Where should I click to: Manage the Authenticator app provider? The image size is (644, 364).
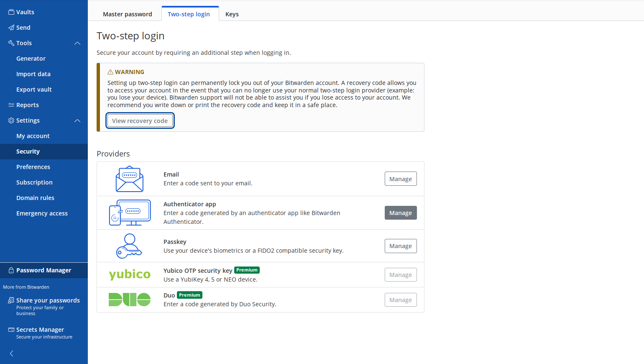point(401,213)
